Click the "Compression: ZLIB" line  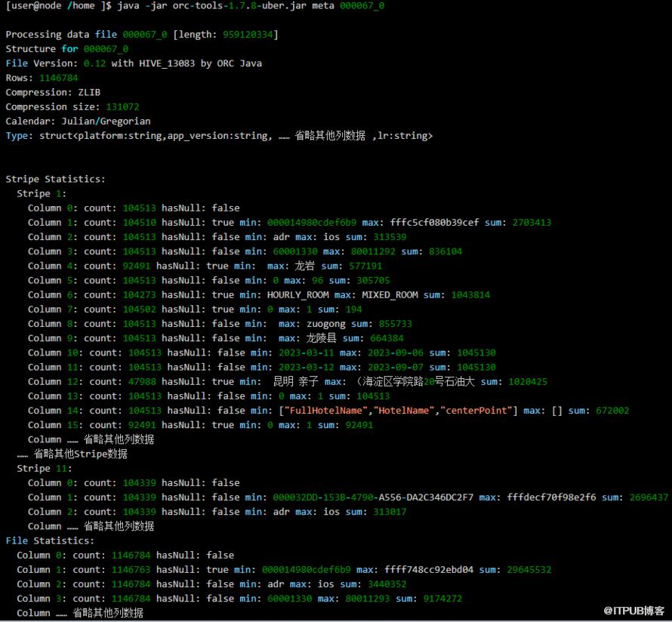click(x=53, y=92)
